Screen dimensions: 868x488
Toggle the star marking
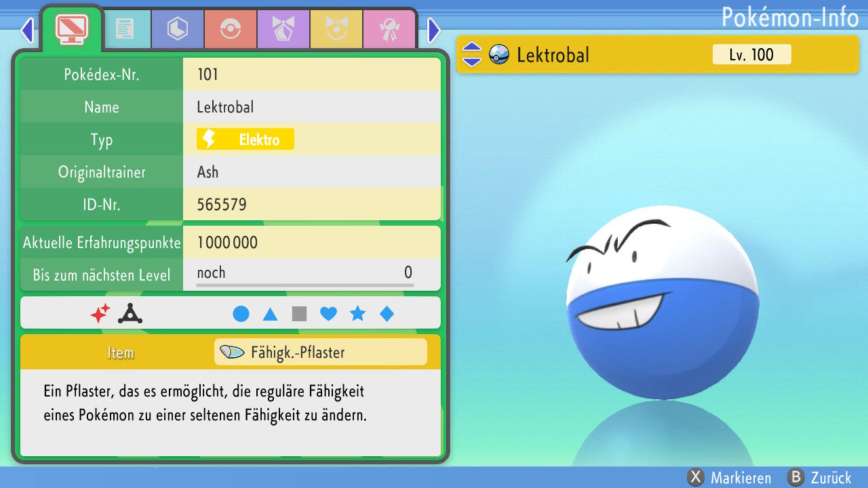click(x=357, y=314)
